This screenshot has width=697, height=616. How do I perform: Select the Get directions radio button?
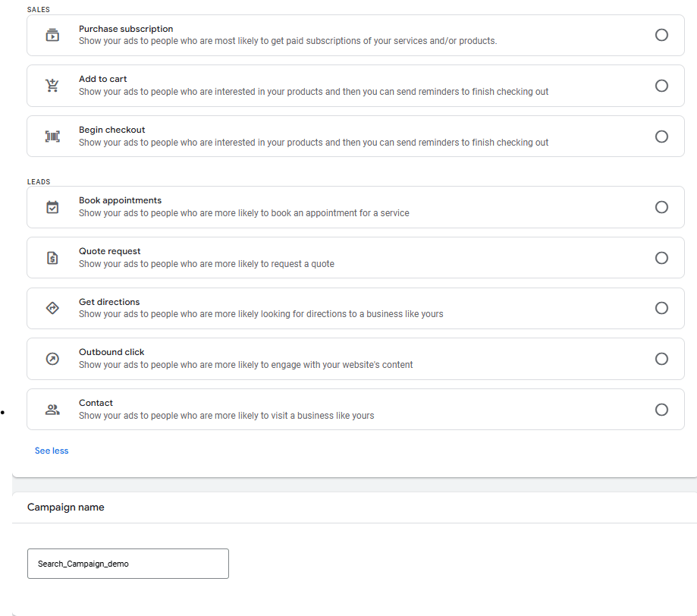(x=661, y=308)
